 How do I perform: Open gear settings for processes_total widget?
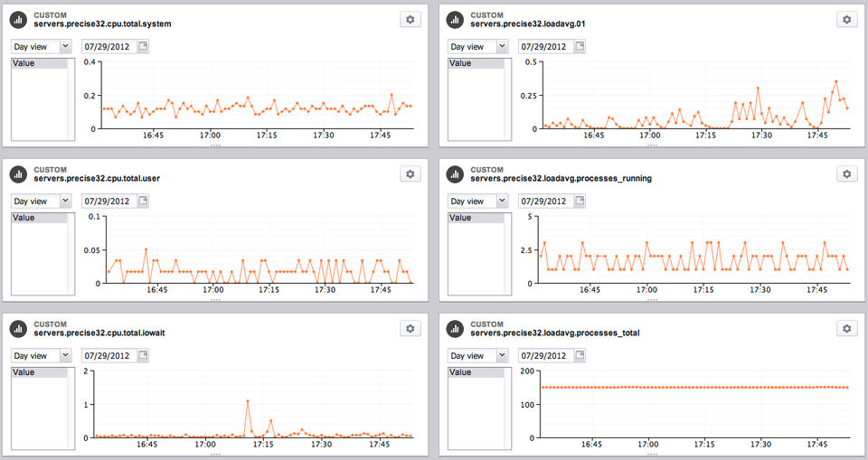coord(847,328)
